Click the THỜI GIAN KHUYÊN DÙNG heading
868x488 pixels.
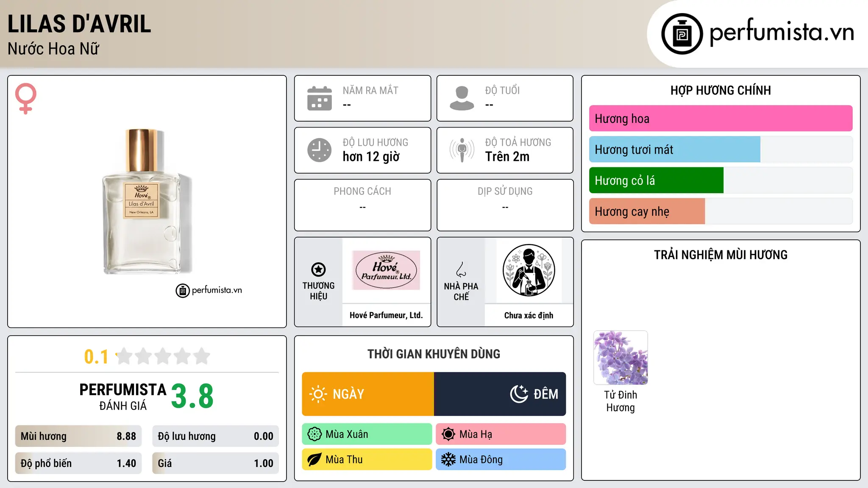(434, 354)
